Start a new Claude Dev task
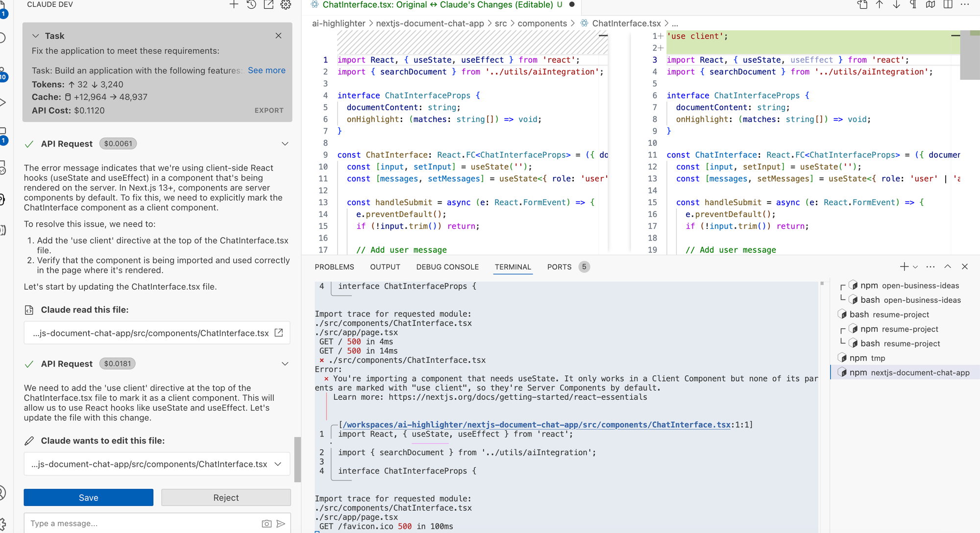The height and width of the screenshot is (533, 980). pyautogui.click(x=234, y=5)
